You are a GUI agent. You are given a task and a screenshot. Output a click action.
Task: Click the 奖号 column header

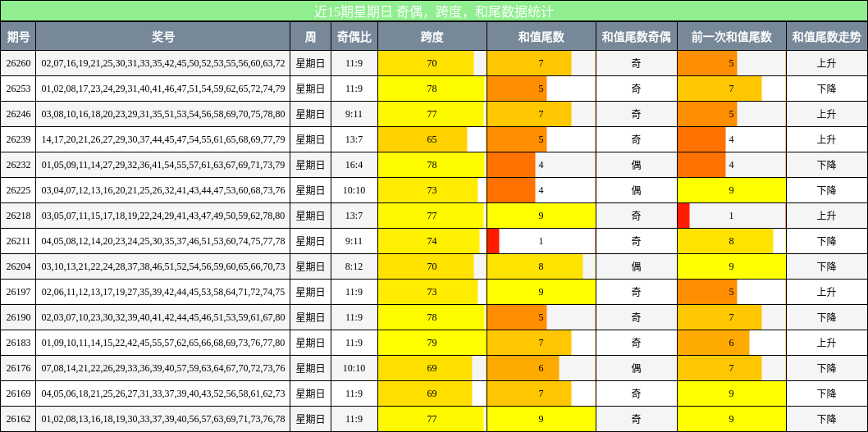[163, 37]
